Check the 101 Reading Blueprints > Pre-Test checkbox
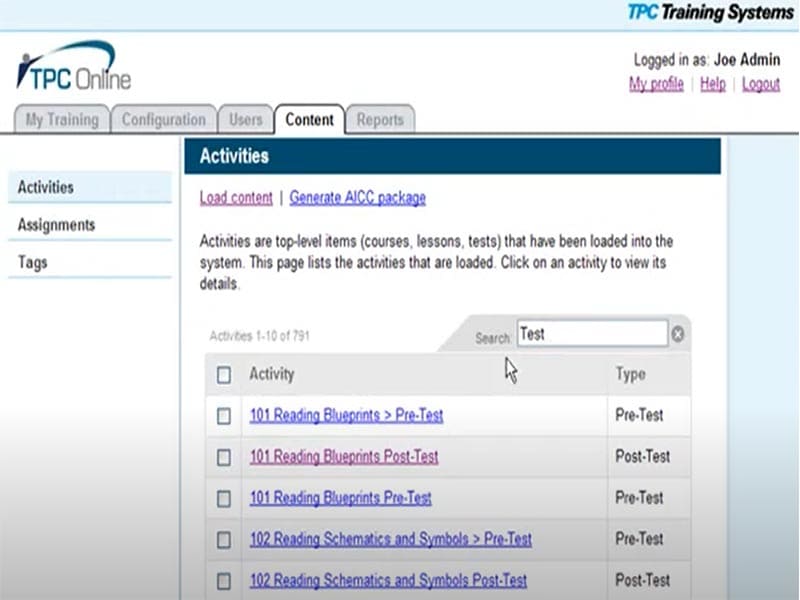800x600 pixels. click(x=224, y=416)
